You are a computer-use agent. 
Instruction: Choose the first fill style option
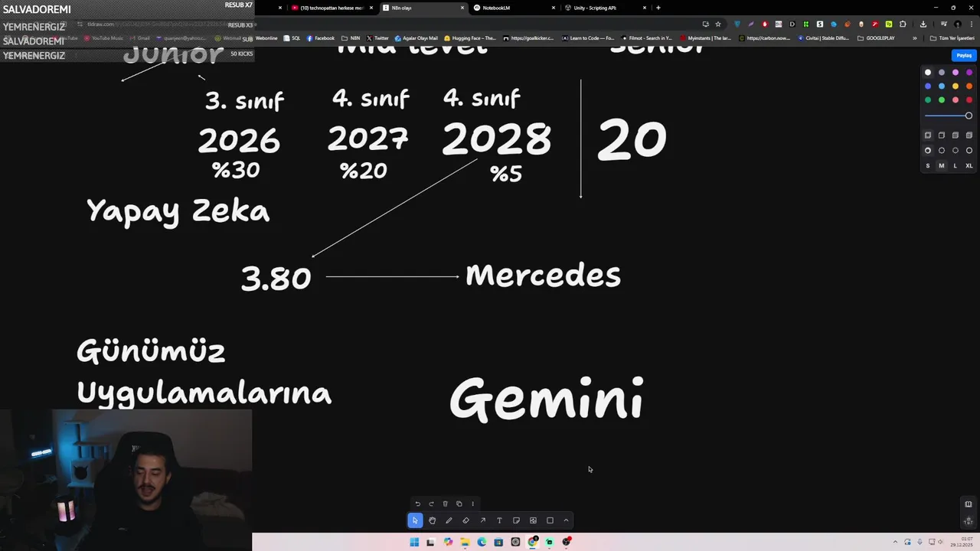click(x=928, y=135)
